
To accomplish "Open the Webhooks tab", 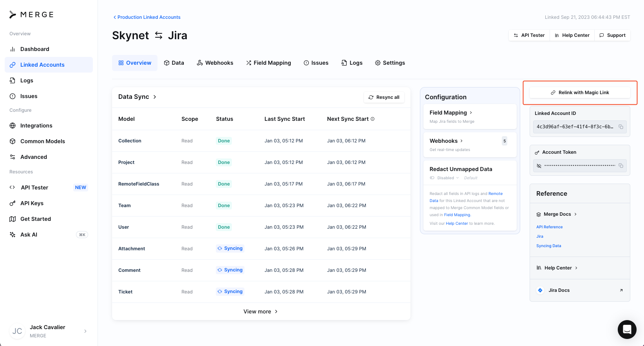I will tap(215, 63).
